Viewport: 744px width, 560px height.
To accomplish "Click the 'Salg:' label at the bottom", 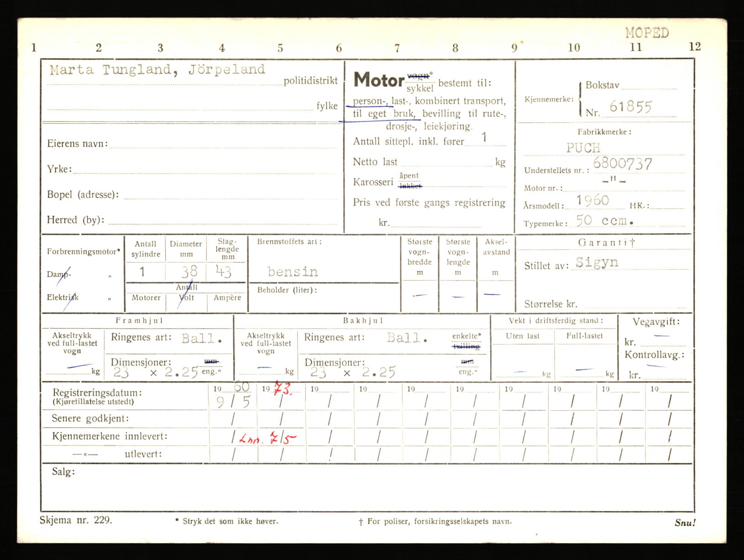I will (x=63, y=472).
